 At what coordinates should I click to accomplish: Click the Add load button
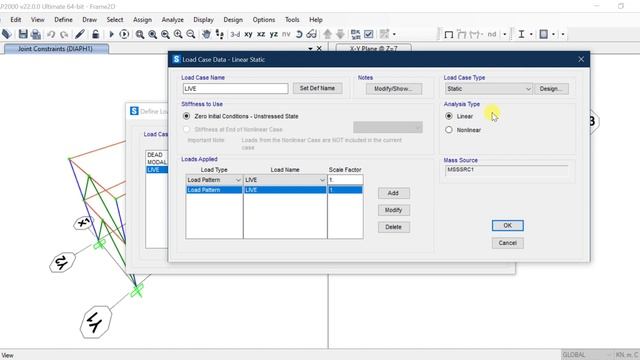pyautogui.click(x=393, y=193)
